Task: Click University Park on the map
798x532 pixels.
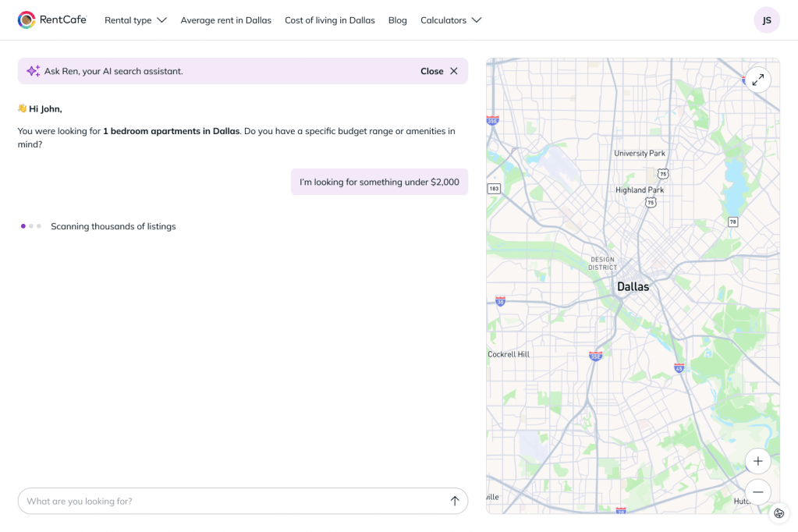Action: click(639, 153)
